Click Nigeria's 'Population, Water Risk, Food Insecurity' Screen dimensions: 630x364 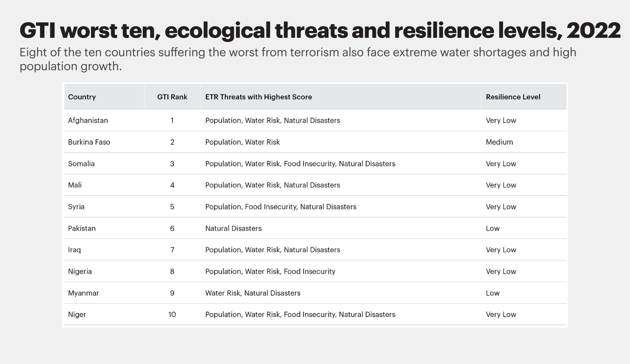[x=270, y=271]
